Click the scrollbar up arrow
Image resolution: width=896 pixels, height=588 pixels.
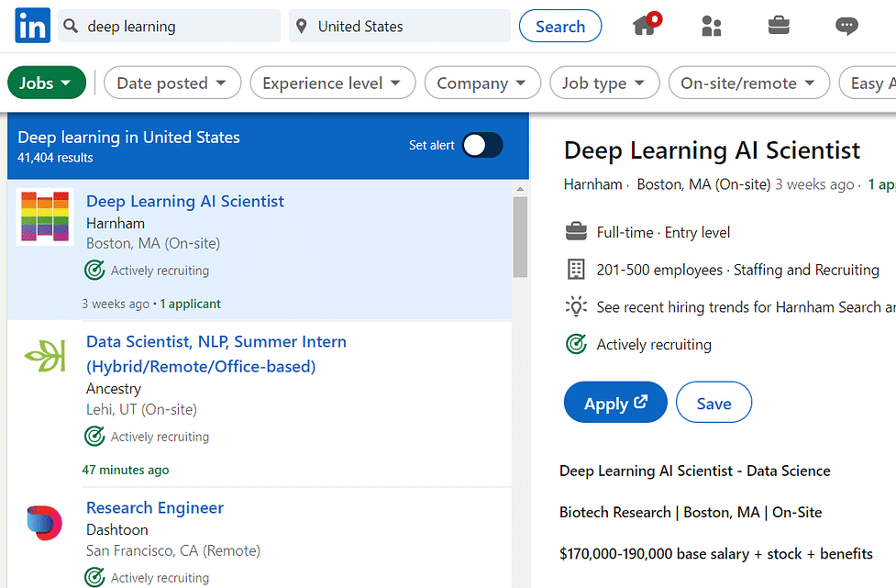520,189
